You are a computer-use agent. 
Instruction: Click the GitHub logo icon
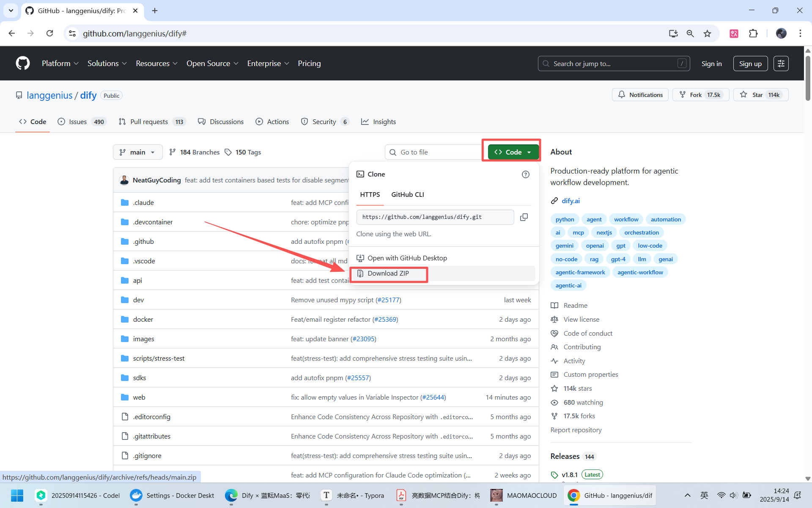(x=23, y=63)
